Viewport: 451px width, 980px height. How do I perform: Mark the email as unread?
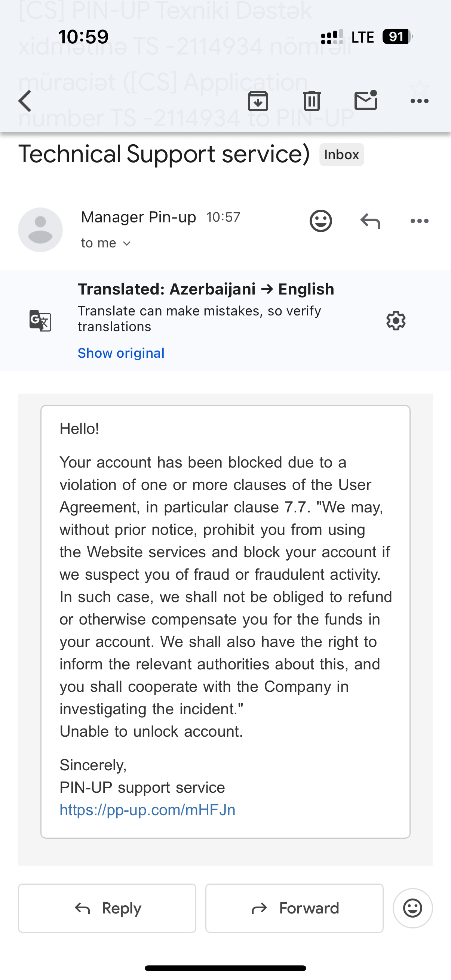tap(365, 101)
